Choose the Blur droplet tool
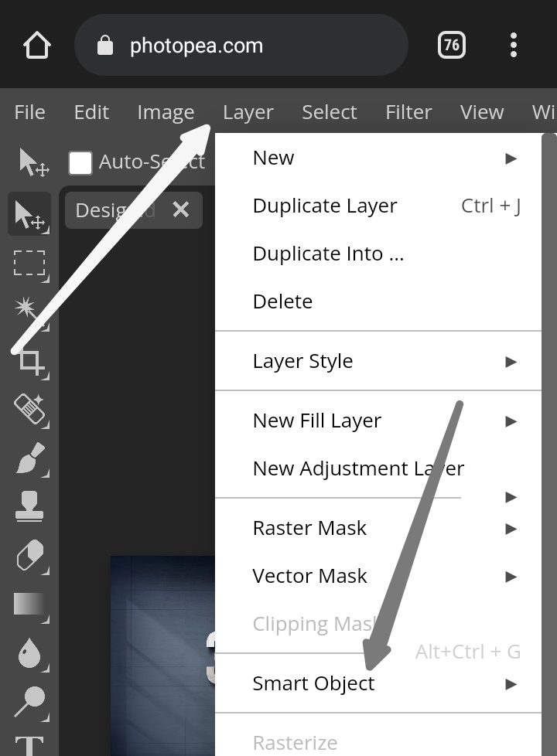Viewport: 557px width, 756px height. pyautogui.click(x=29, y=653)
